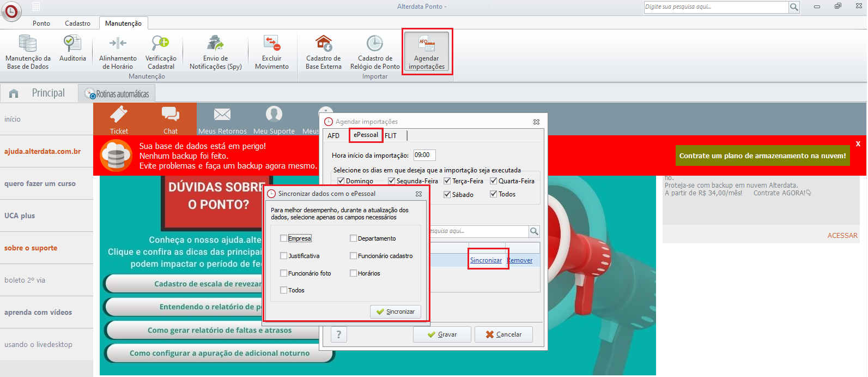
Task: Open Envio de Notificações (Spy)
Action: coord(216,52)
